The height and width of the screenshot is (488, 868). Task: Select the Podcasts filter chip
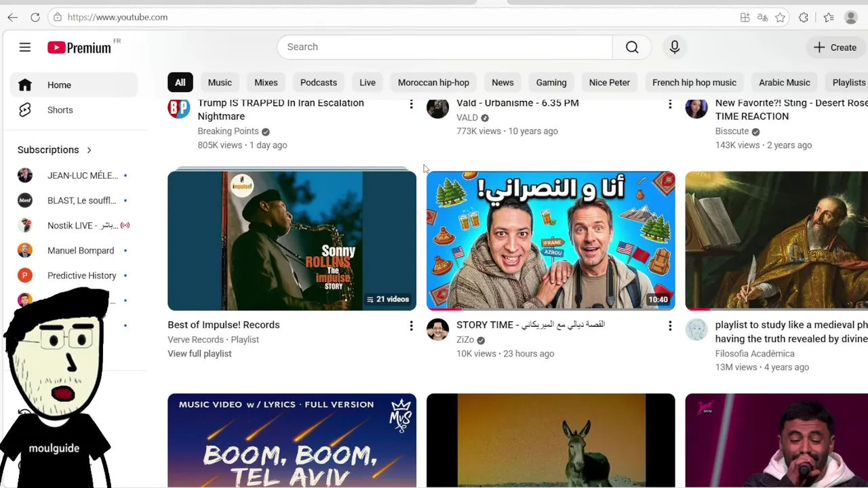point(319,83)
